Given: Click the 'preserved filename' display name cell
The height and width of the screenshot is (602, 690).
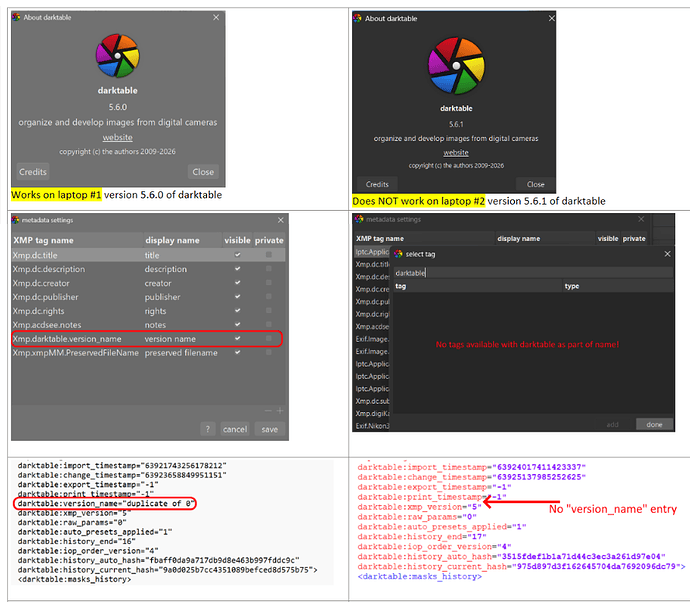Looking at the screenshot, I should click(181, 353).
